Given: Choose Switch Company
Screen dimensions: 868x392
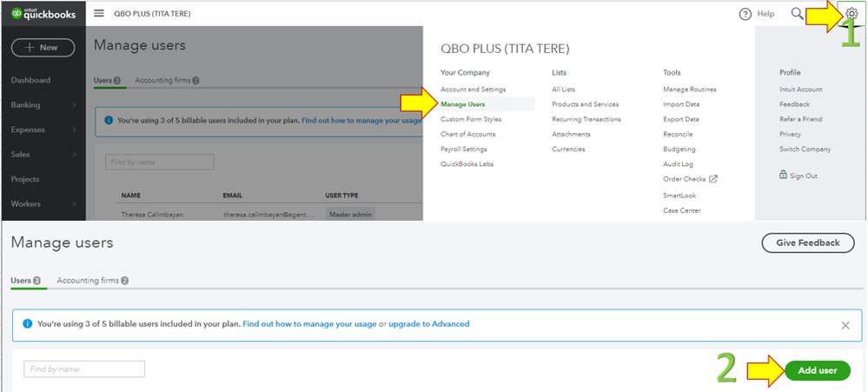Looking at the screenshot, I should click(805, 149).
